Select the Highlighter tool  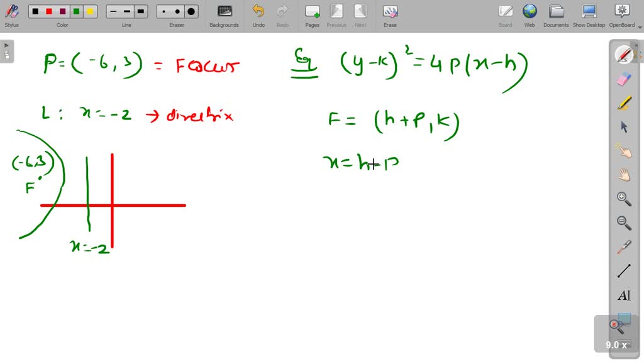coord(623,102)
